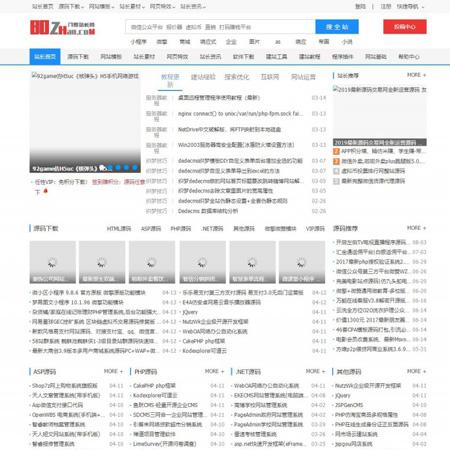This screenshot has width=450, height=450.
Task: Open the 微小区小程序 9.8.6 source item
Action: pyautogui.click(x=89, y=293)
